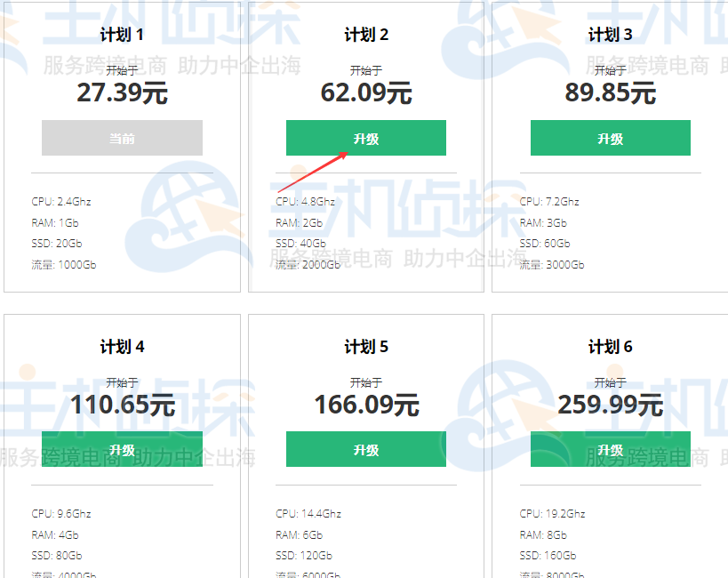728x578 pixels.
Task: Click the 升级 button for 计划 2
Action: 365,138
